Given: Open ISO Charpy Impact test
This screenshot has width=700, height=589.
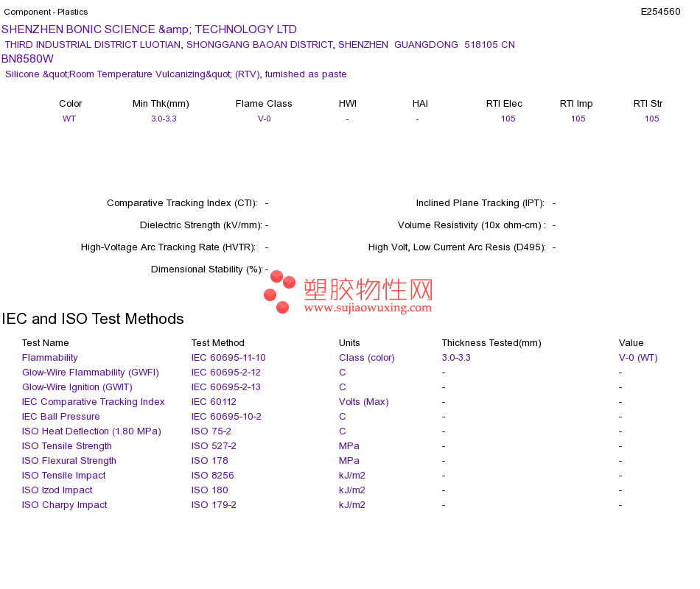Looking at the screenshot, I should tap(65, 505).
